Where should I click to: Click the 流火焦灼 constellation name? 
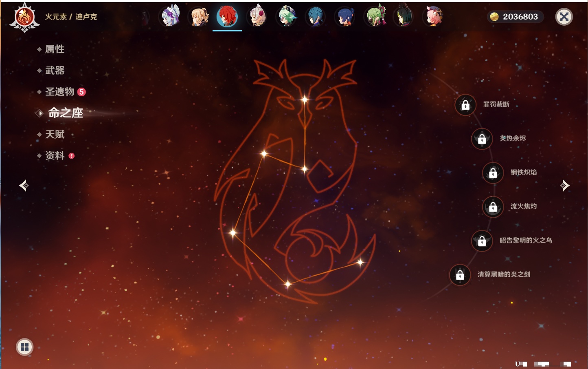click(524, 206)
